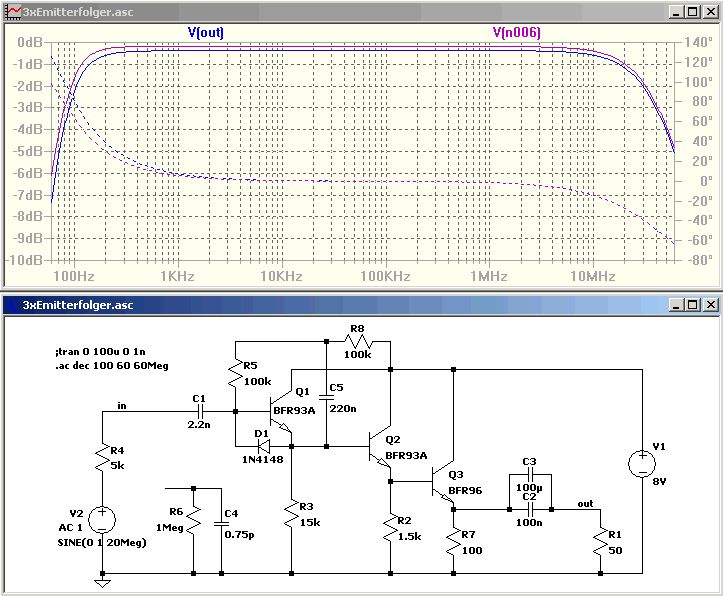Click the waveform window title bar icon
The image size is (723, 596).
13,12
